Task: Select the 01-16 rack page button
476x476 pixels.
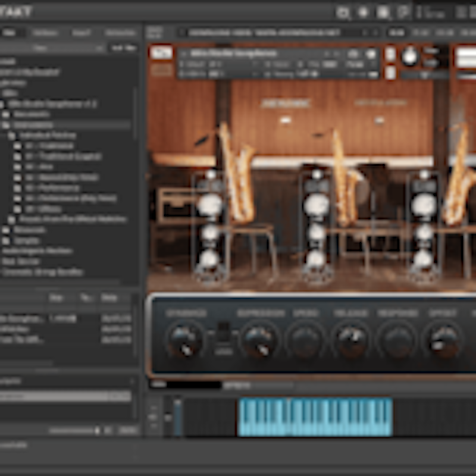Action: pos(396,33)
